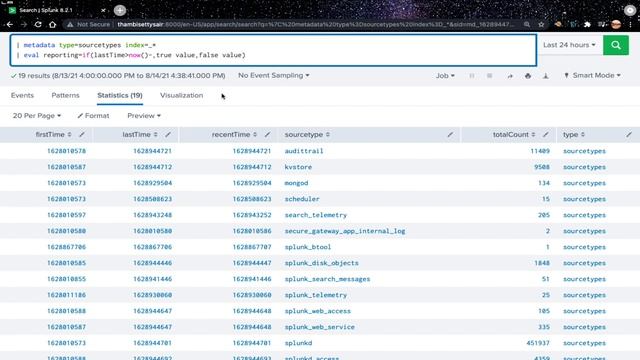Click the splunk_web_access sourcetype cell

pyautogui.click(x=318, y=311)
